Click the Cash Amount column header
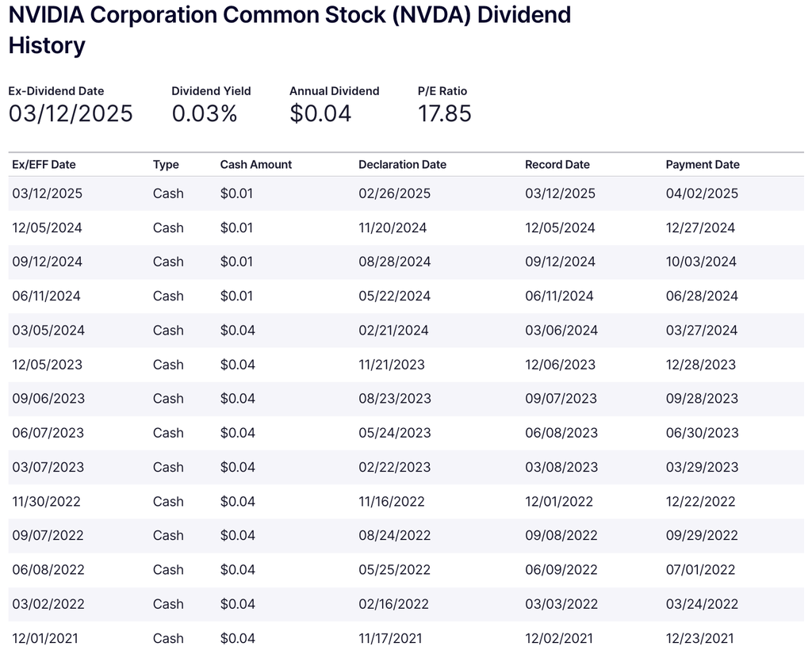This screenshot has height=654, width=812. click(255, 165)
